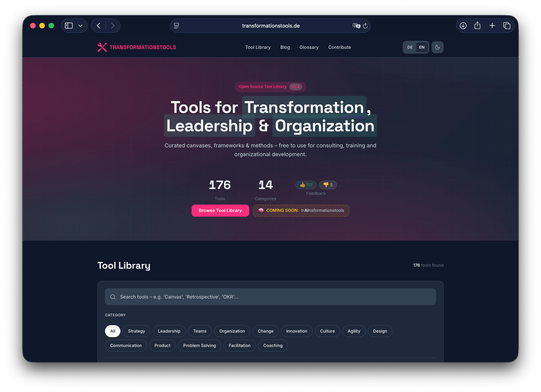The image size is (541, 392).
Task: Filter by Innovation category
Action: [297, 331]
